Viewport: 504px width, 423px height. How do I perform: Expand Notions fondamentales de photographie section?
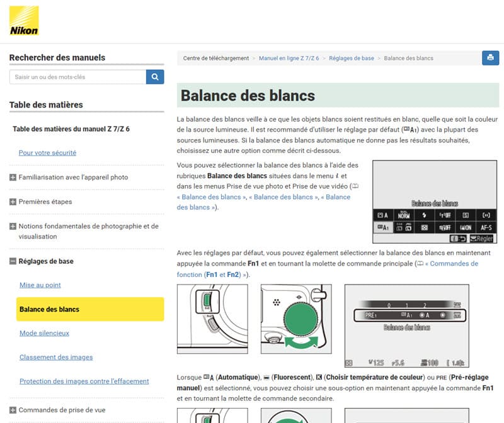coord(13,226)
